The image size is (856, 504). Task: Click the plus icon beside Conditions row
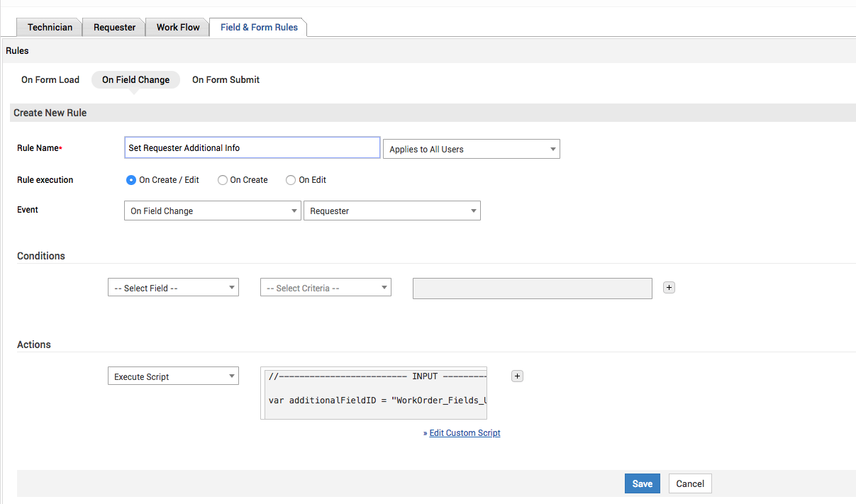coord(669,287)
